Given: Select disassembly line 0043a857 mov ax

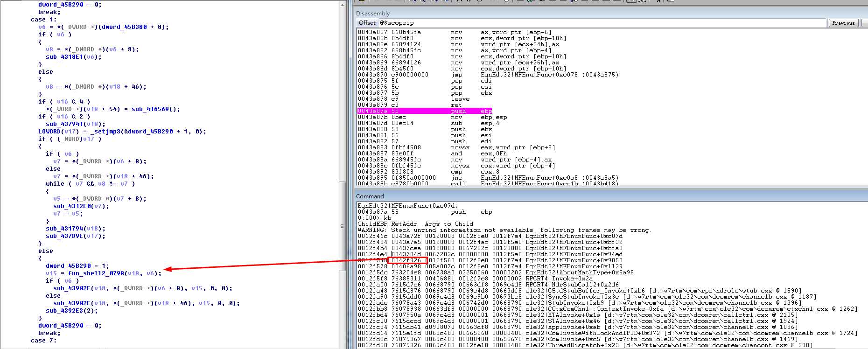Looking at the screenshot, I should click(x=455, y=32).
